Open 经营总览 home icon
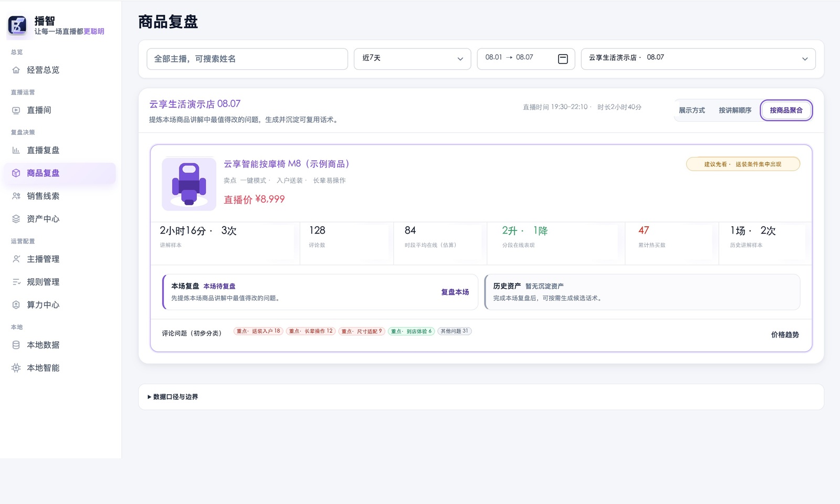This screenshot has height=504, width=840. point(16,70)
